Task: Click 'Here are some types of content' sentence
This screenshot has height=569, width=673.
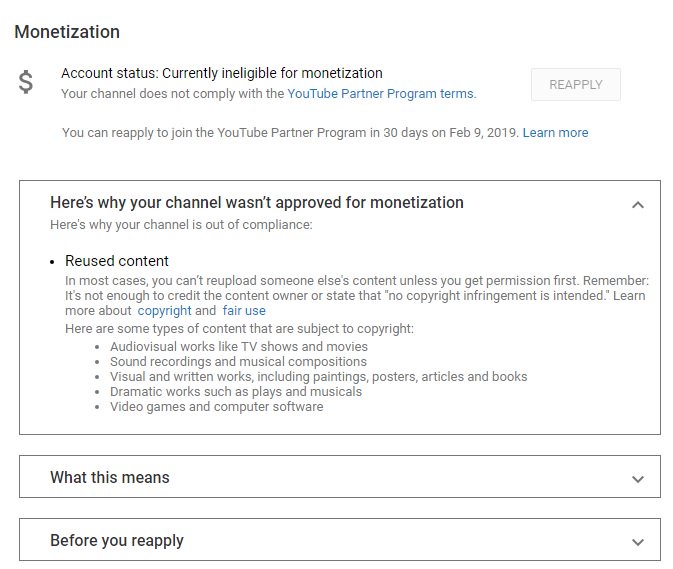Action: pos(239,329)
